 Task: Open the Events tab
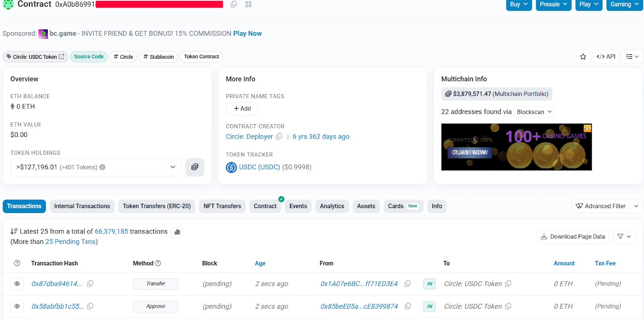click(298, 206)
